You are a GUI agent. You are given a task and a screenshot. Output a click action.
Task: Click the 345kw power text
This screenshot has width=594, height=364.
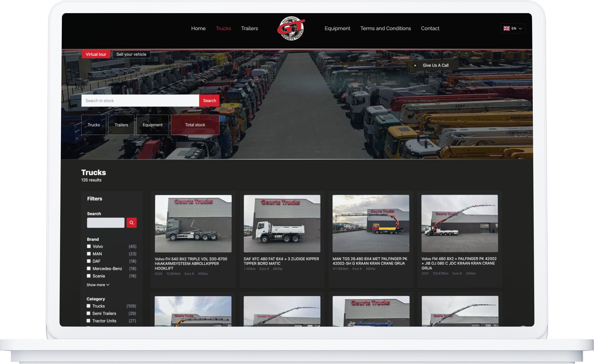tap(470, 274)
